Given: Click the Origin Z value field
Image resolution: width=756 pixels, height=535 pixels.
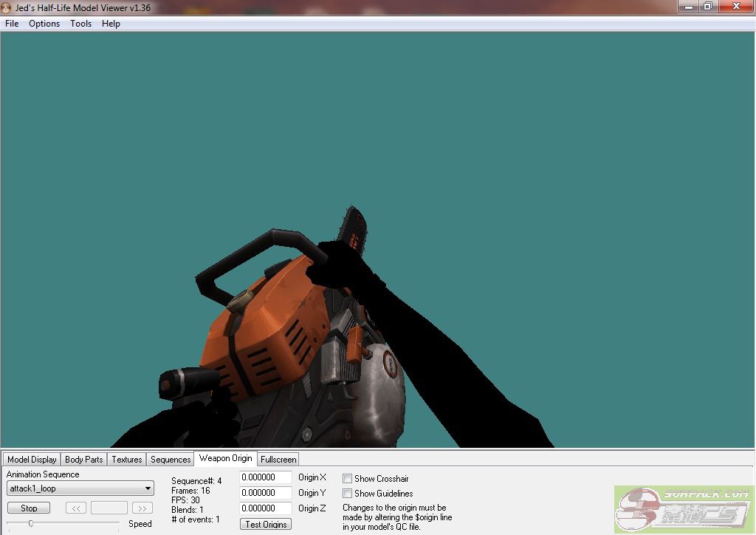Looking at the screenshot, I should point(266,508).
